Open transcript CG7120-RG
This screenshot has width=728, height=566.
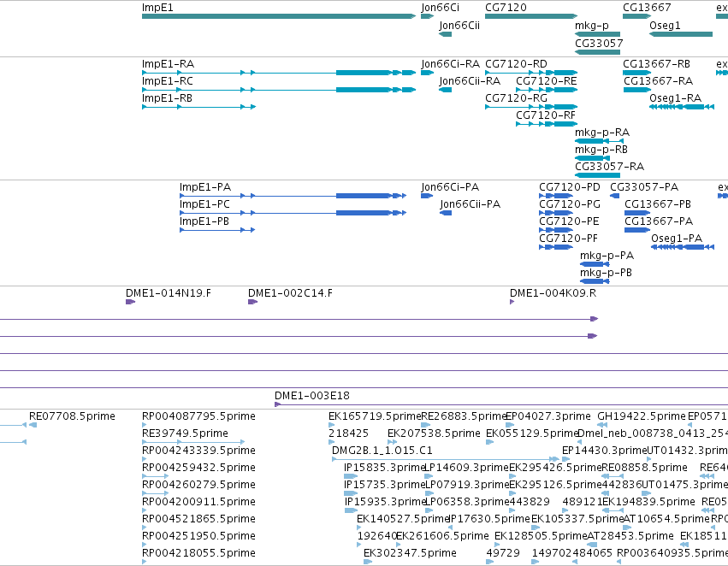point(517,98)
